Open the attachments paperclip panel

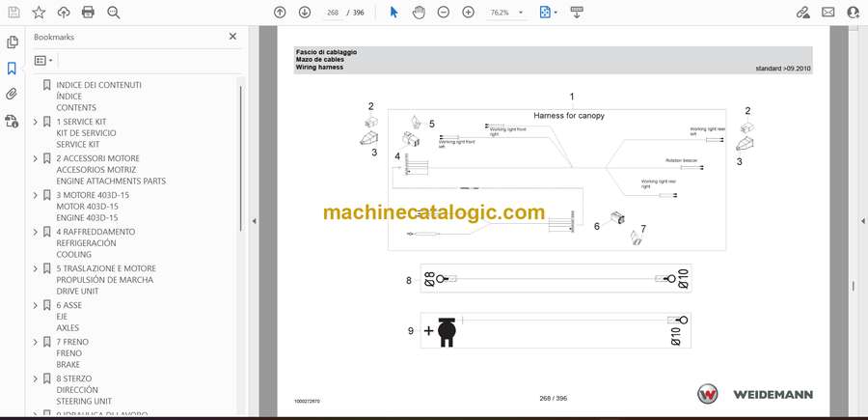(x=13, y=95)
